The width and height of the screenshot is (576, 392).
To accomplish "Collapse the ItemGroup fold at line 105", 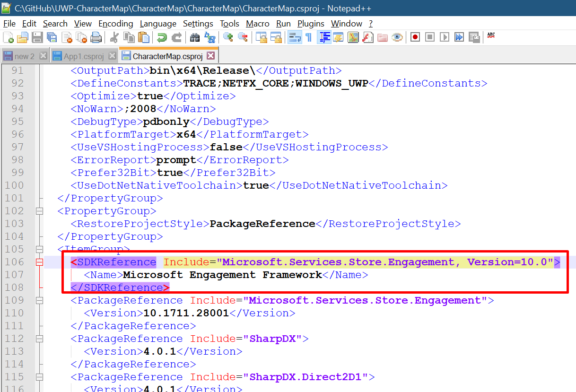I will point(39,249).
